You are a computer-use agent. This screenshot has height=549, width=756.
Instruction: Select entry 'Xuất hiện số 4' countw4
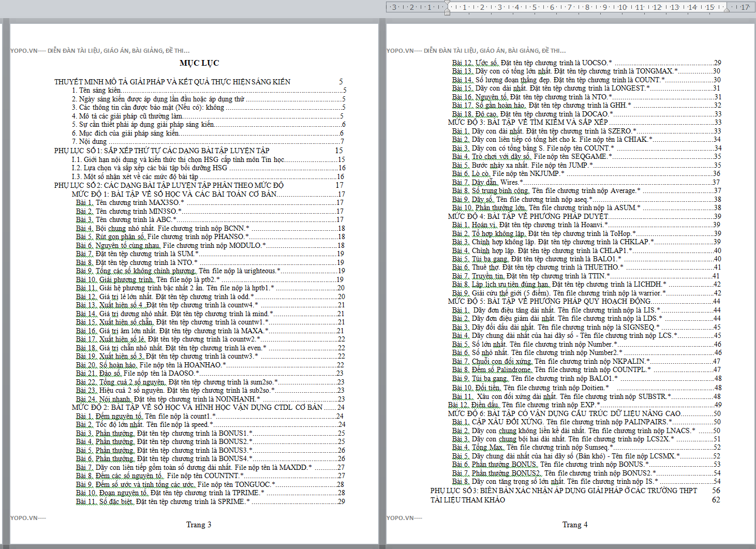click(x=210, y=305)
